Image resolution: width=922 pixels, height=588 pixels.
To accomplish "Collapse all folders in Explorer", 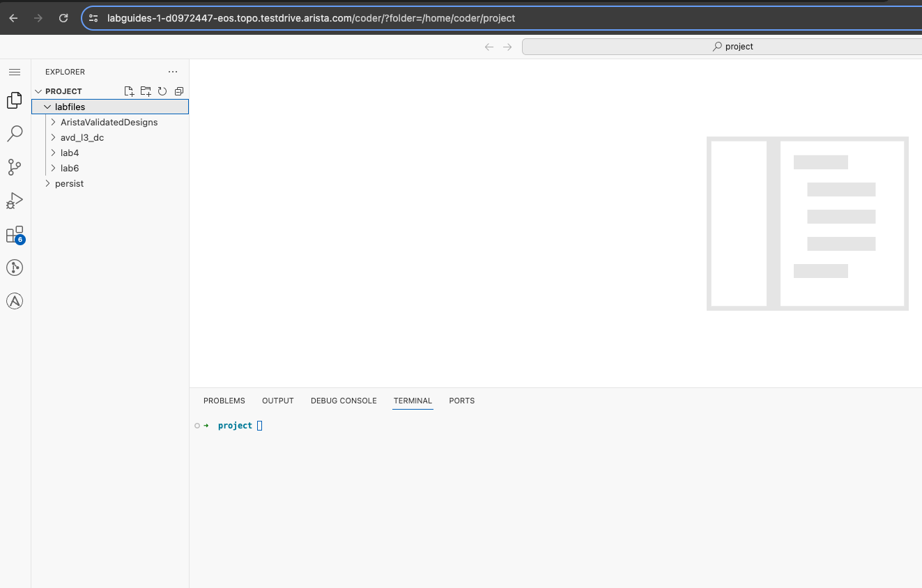I will click(179, 91).
